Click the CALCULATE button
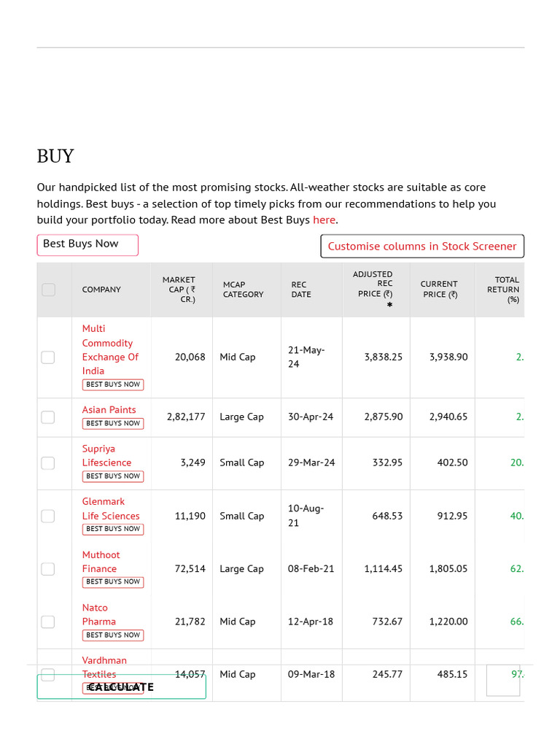Screen dimensions: 560x747 click(x=122, y=687)
